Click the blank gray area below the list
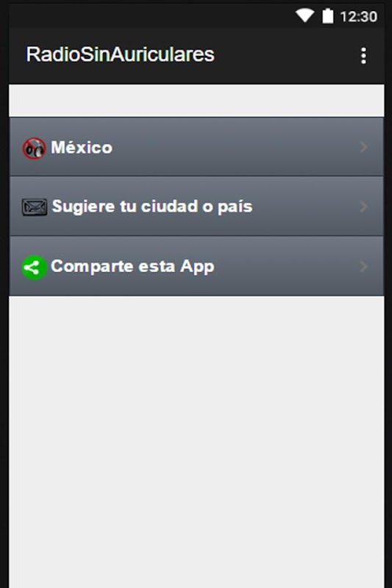Viewport: 392px width, 588px height. pos(196,442)
